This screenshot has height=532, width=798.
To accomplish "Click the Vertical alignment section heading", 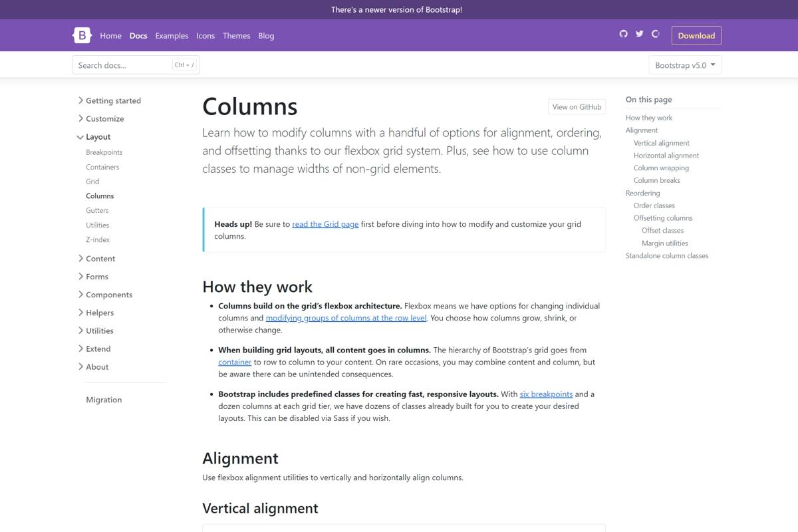I will (x=260, y=508).
